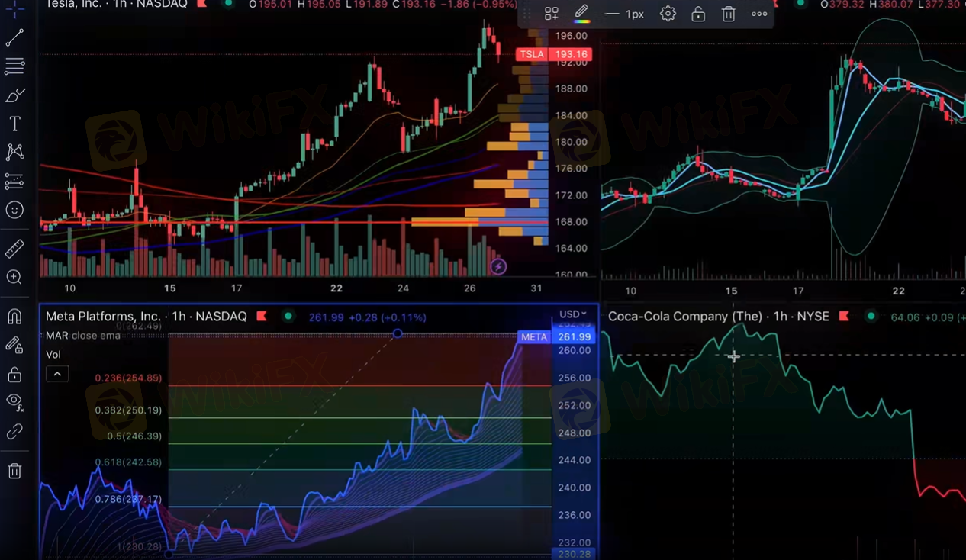This screenshot has height=560, width=966.
Task: Click the META 261.99 price label
Action: pyautogui.click(x=555, y=336)
